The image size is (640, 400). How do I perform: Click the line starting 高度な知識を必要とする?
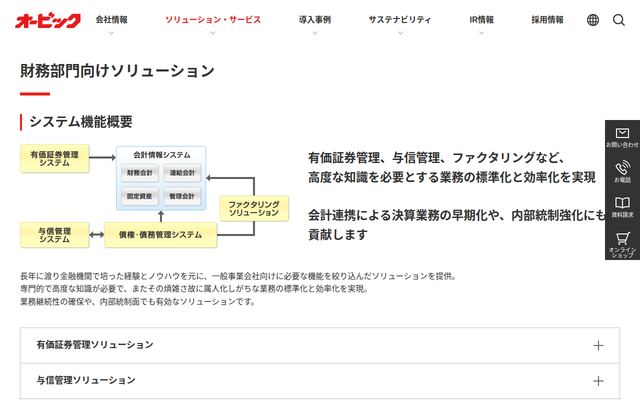(x=452, y=178)
